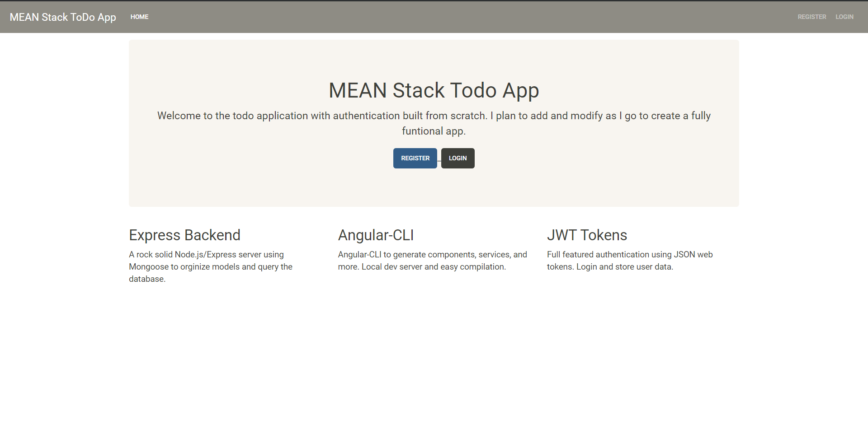The height and width of the screenshot is (429, 868).
Task: Click the word database in the Express description
Action: pos(147,279)
